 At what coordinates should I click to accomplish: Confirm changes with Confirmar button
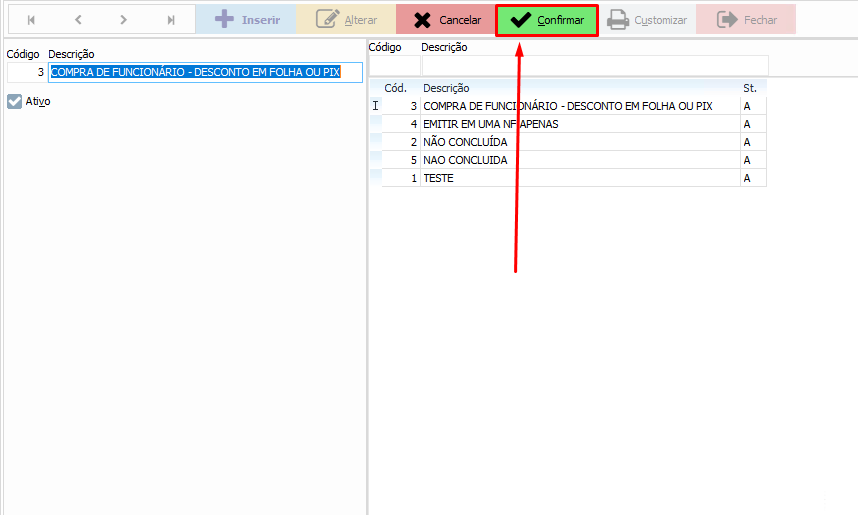[x=547, y=20]
